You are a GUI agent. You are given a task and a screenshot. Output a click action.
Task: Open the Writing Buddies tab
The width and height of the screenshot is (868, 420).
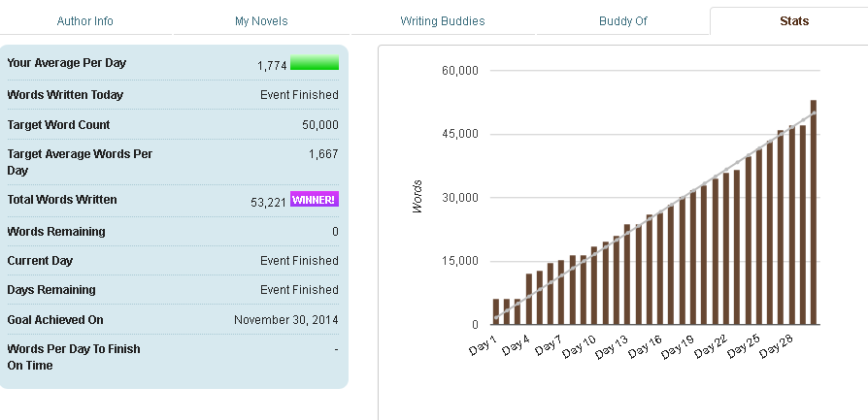pos(442,20)
